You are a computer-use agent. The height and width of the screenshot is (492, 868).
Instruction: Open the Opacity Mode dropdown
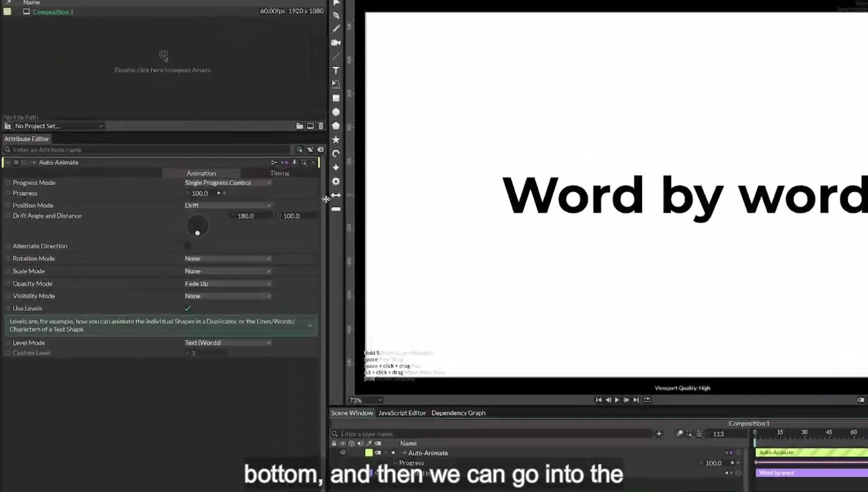click(x=228, y=284)
